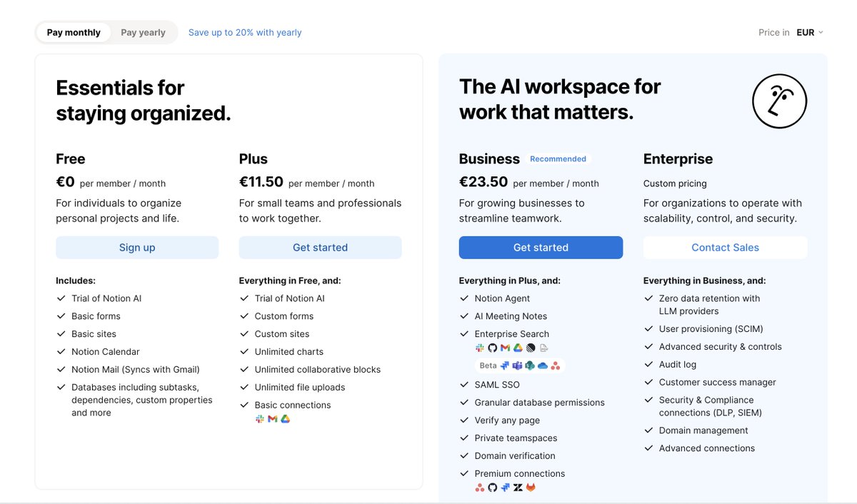
Task: Click the checkmark beside Notion Agent
Action: [x=465, y=298]
